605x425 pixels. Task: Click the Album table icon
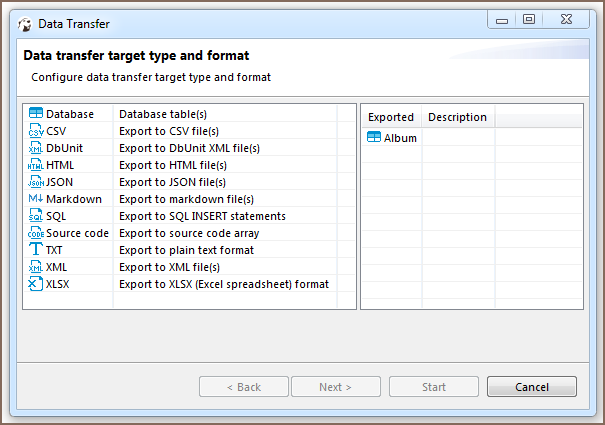point(374,137)
